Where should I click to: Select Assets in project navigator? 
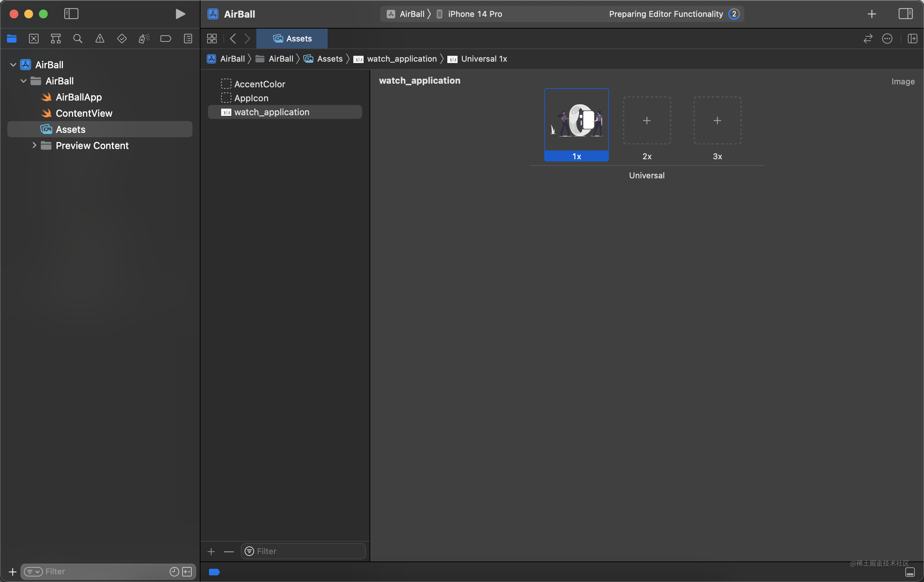(x=100, y=129)
